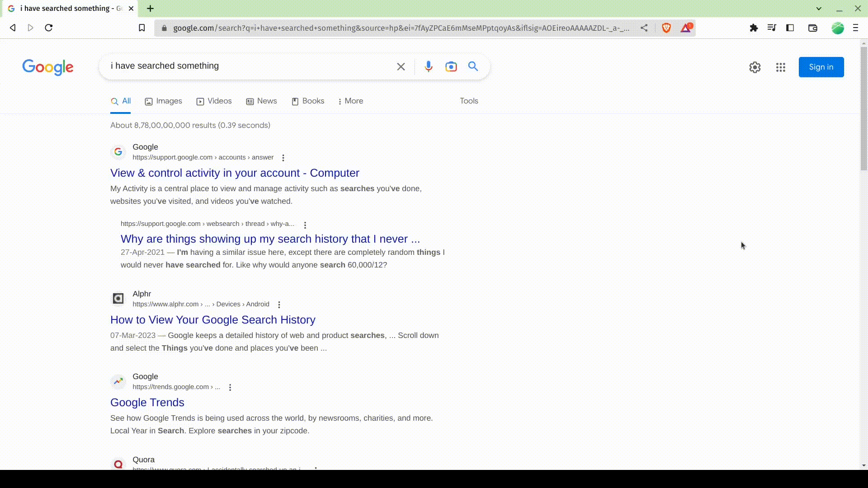
Task: Open the Google Trends result link
Action: (147, 403)
